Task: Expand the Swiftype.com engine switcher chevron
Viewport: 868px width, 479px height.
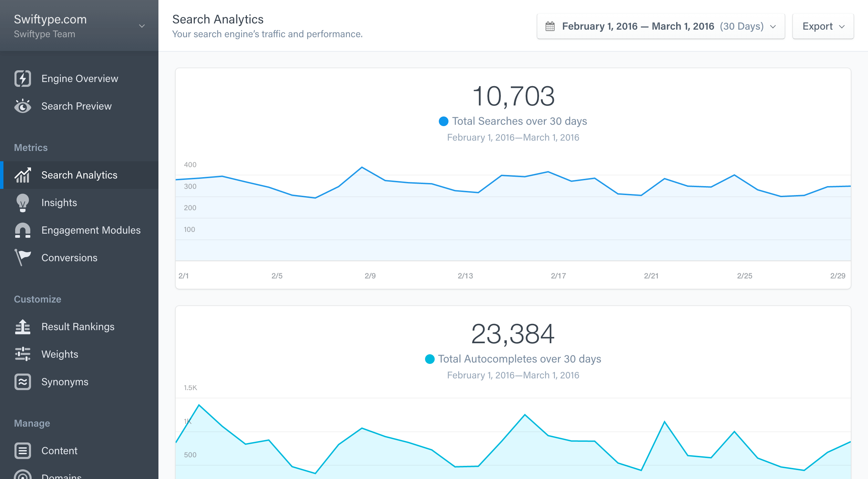Action: pyautogui.click(x=142, y=26)
